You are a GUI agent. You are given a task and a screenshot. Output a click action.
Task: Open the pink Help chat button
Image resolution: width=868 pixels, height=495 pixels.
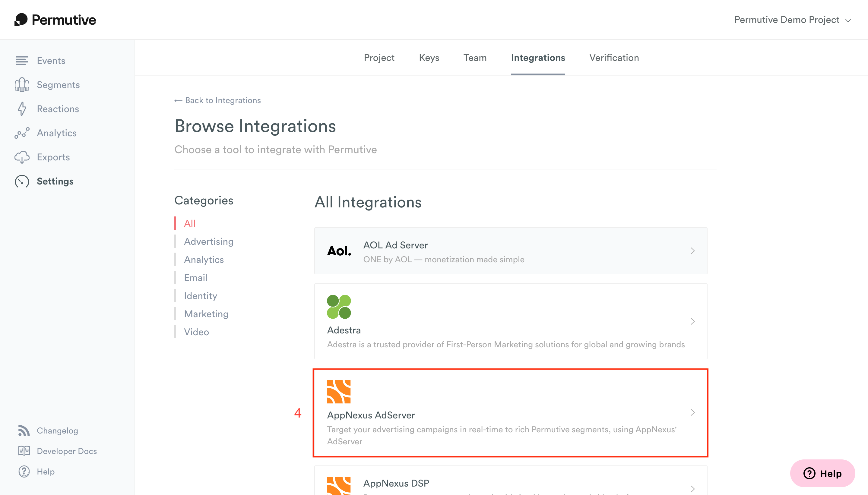[822, 473]
